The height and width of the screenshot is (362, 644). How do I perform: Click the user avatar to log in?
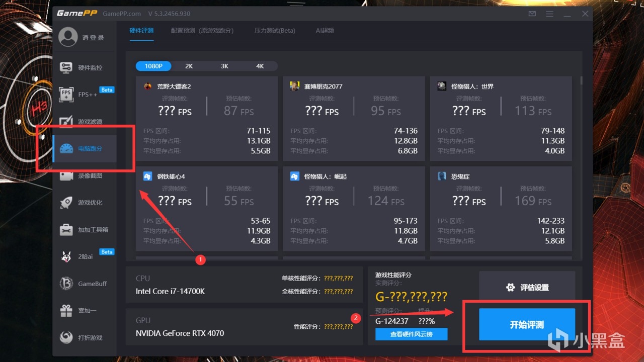(x=68, y=37)
